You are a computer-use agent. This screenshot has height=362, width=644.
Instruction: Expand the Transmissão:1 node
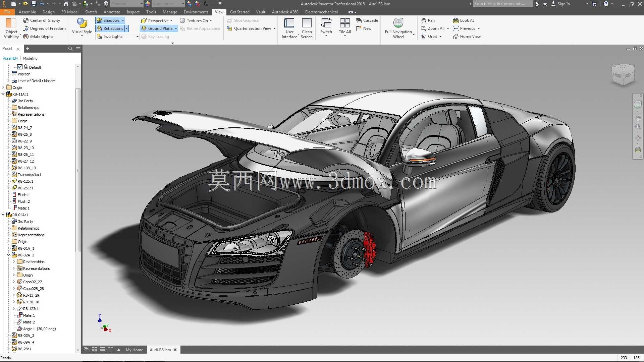8,174
